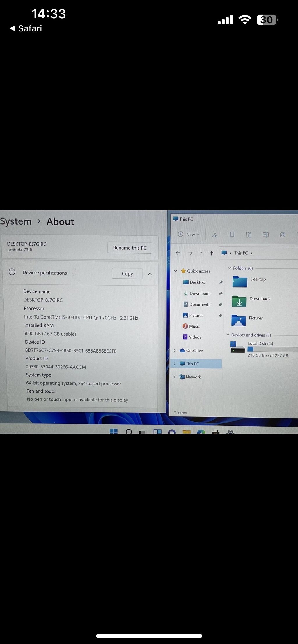Click '216 GB free of 237 GB' text
Viewport: 298px width, 644px height.
coord(268,355)
